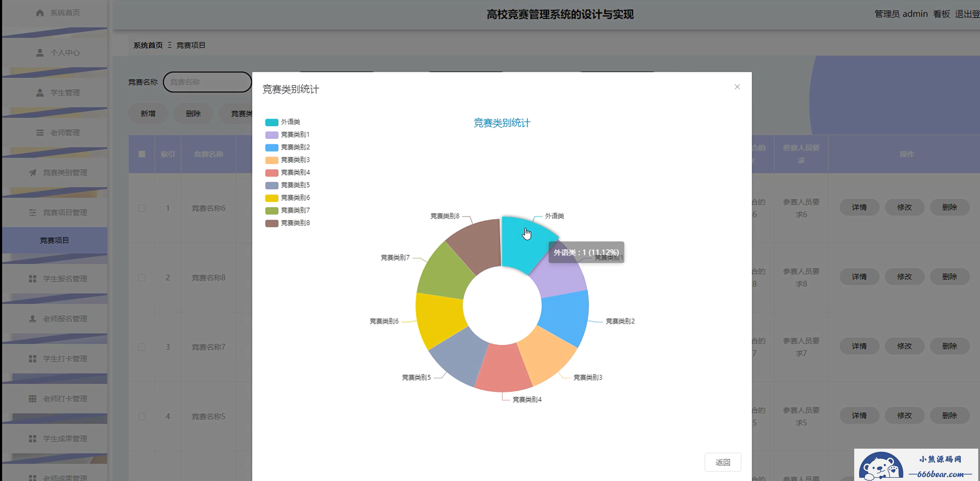
Task: Expand the 学生报名管理 sidebar menu
Action: [54, 278]
